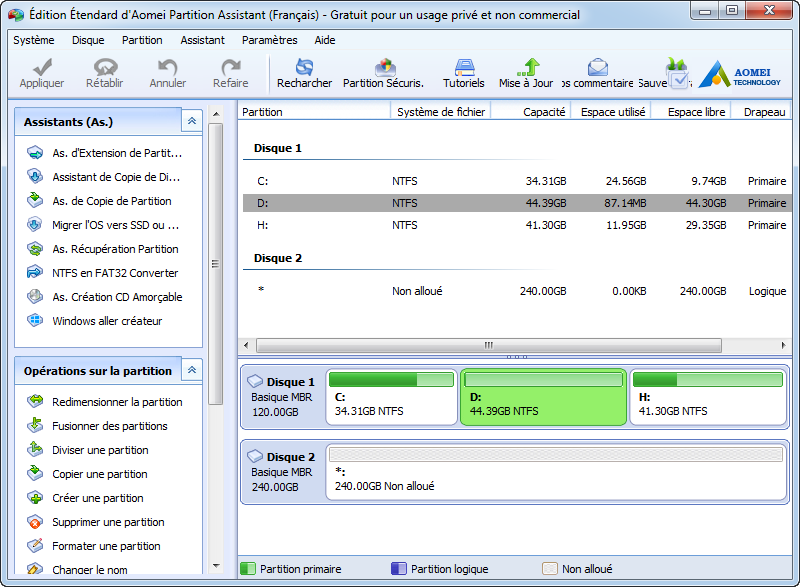Viewport: 800px width, 587px height.
Task: Collapse the Assistants (As.) panel
Action: pos(192,121)
